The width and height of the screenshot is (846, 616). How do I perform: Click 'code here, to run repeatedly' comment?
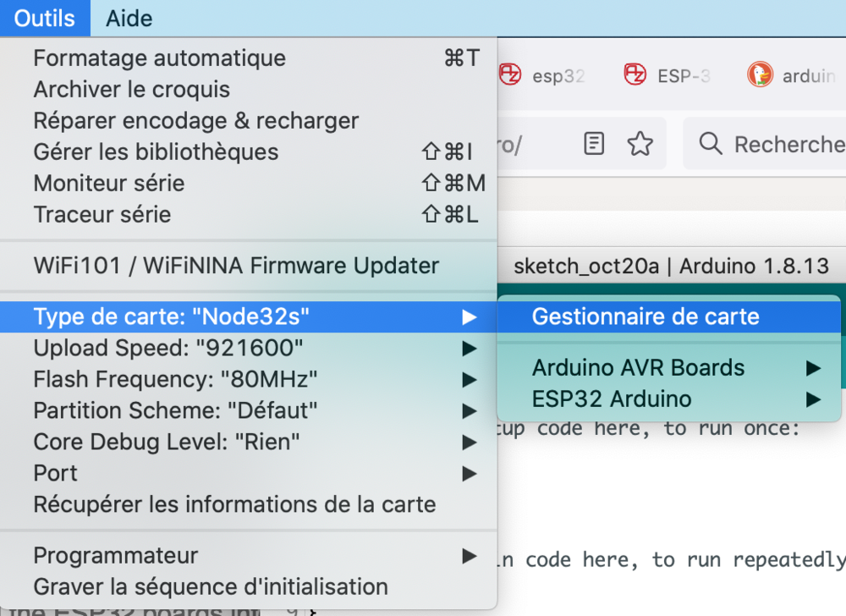(685, 560)
